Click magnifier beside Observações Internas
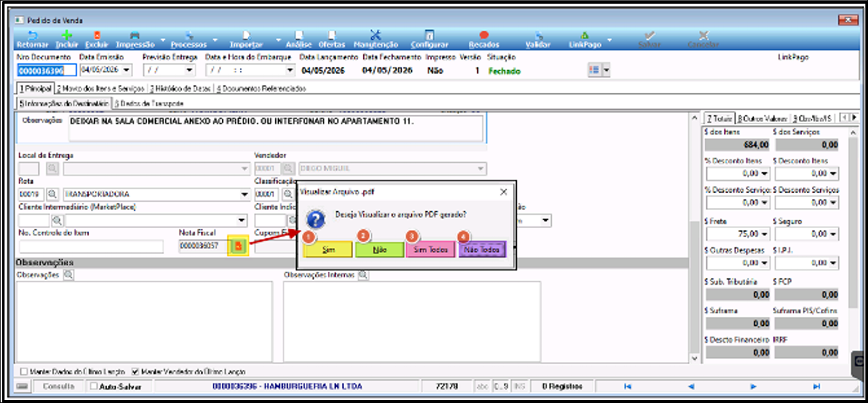 click(363, 275)
